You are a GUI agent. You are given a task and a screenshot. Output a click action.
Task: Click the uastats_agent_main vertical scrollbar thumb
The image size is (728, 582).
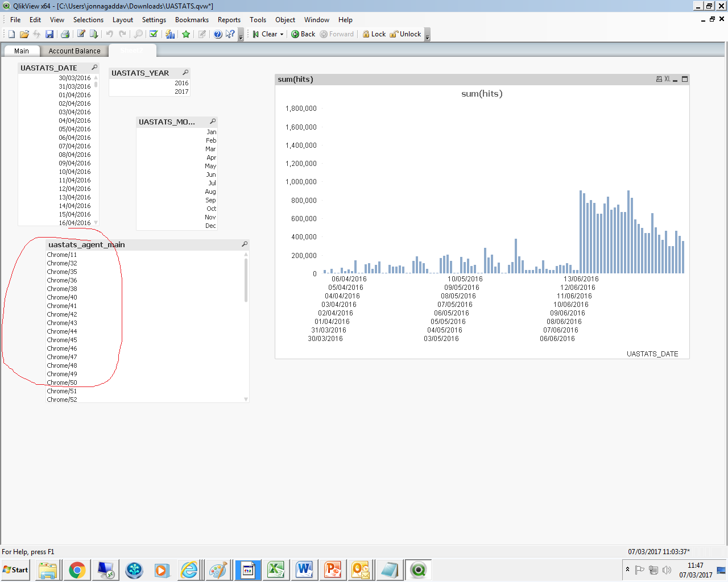coord(246,280)
